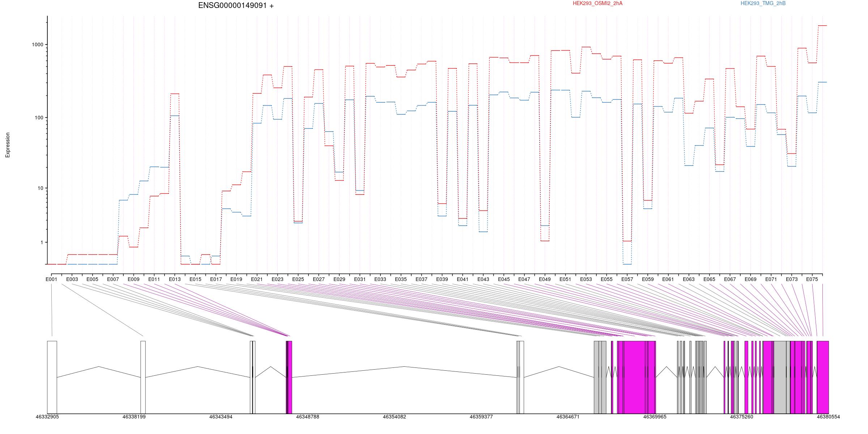Click exon label E023
The width and height of the screenshot is (868, 434).
[x=277, y=279]
